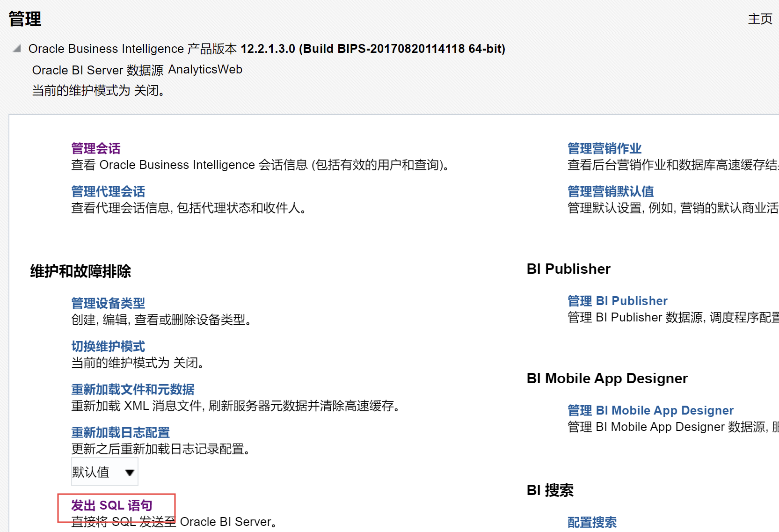Viewport: 779px width, 532px height.
Task: 打开"管理 BI Mobile App Designer"
Action: click(x=649, y=410)
